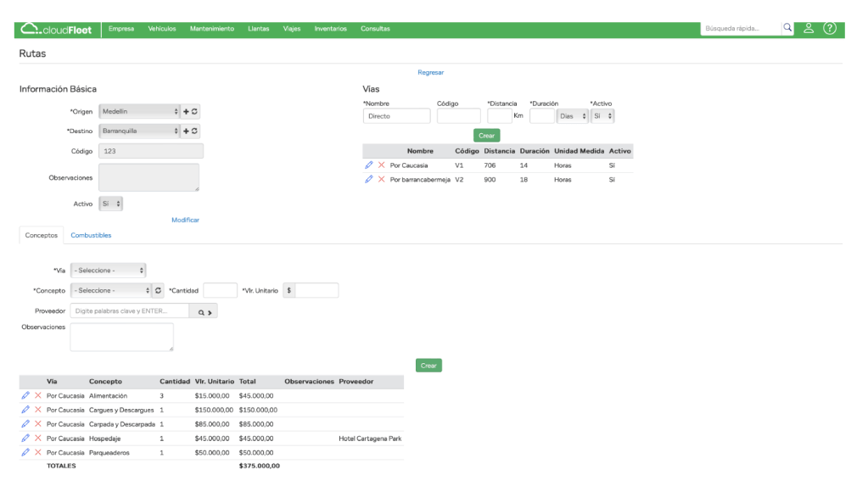Viewport: 868px width, 503px height.
Task: Delete the Por barrancabermeja vía row
Action: pos(381,180)
